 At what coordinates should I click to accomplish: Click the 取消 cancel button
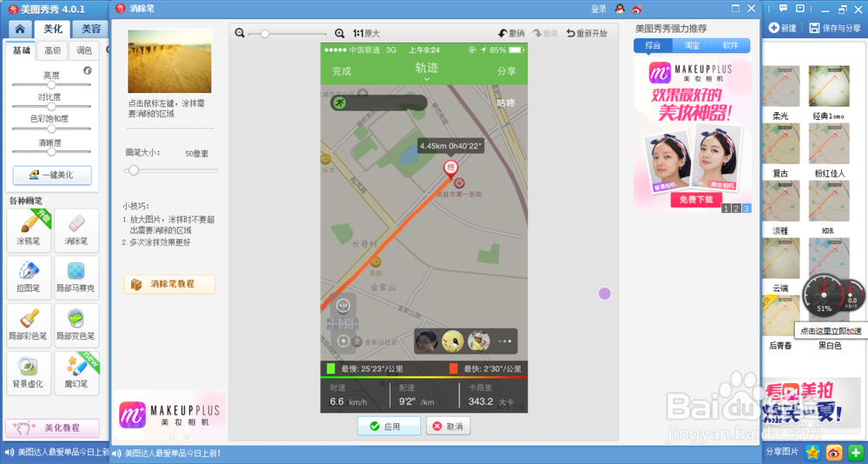point(448,427)
